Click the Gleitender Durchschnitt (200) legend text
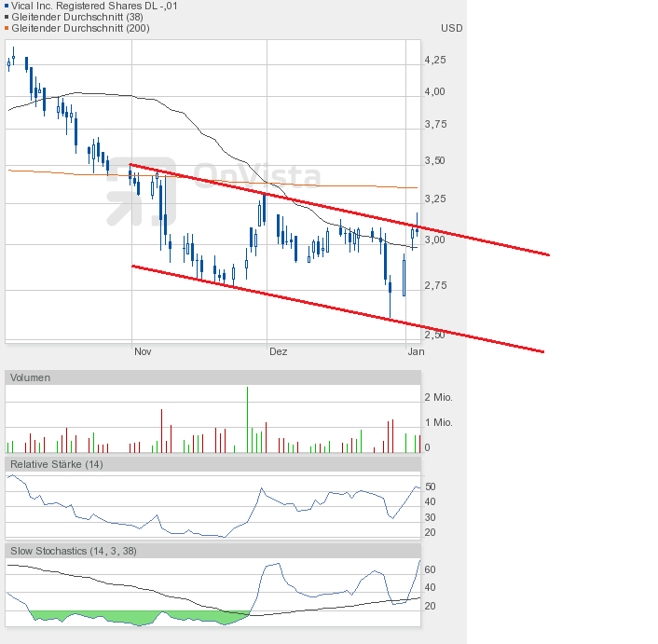Screen dimensions: 658x644 pyautogui.click(x=80, y=28)
